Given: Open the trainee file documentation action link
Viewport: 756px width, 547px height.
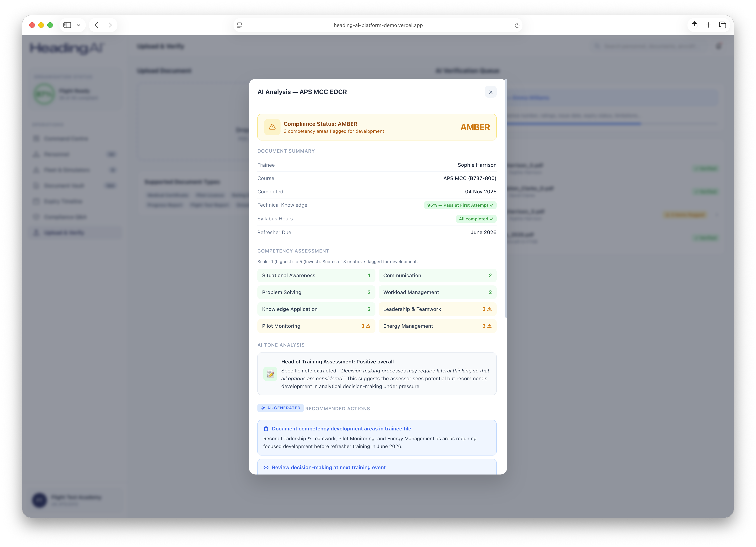Looking at the screenshot, I should [341, 429].
